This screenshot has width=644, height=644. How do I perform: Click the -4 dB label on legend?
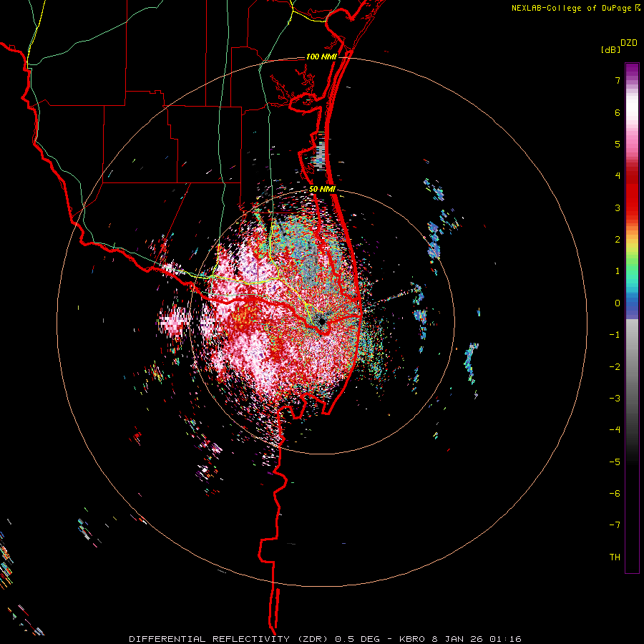click(x=615, y=430)
